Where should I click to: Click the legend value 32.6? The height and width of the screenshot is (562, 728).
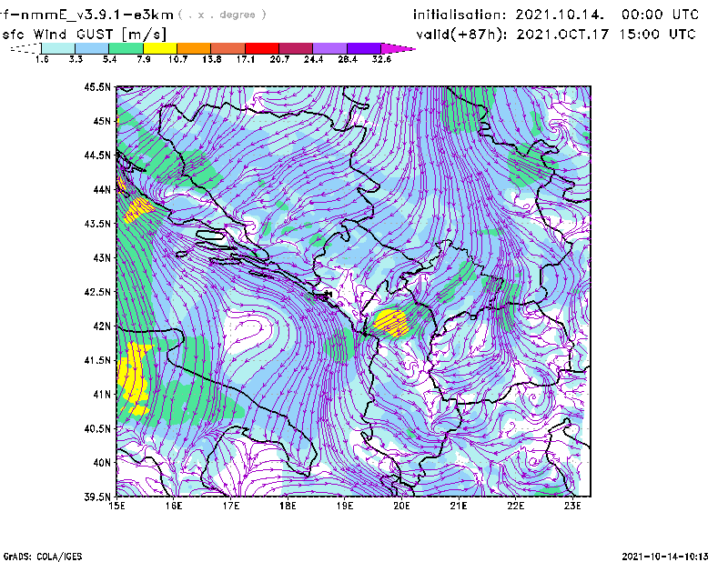(381, 59)
